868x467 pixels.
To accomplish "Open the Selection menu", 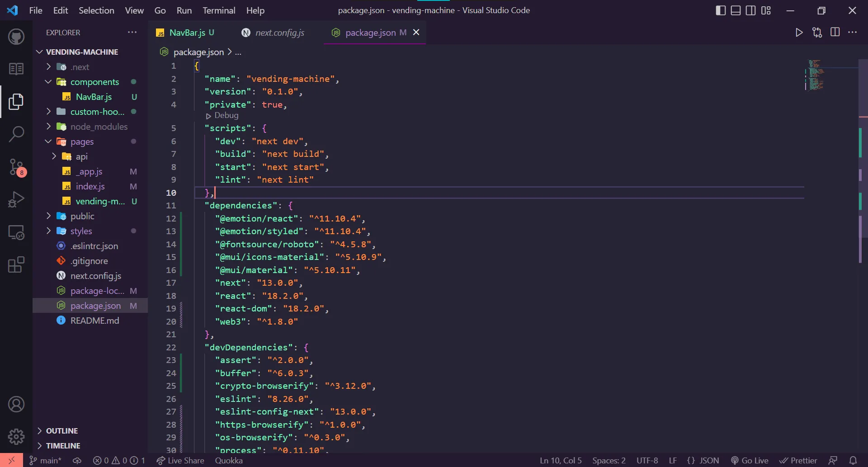I will pos(96,10).
